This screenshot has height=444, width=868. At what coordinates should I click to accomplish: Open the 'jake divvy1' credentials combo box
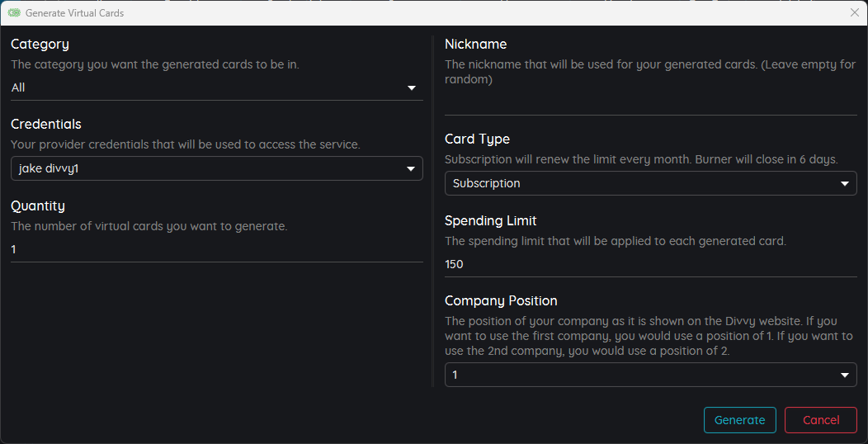(x=217, y=169)
